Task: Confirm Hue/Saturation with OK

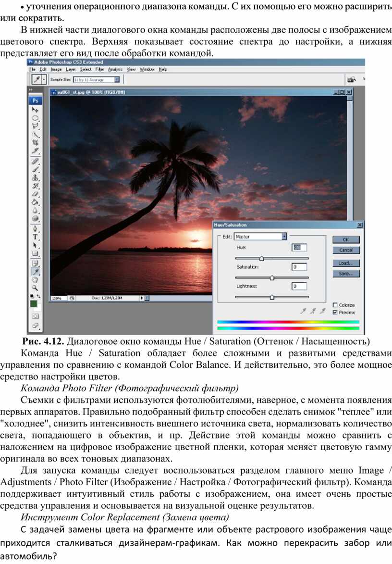Action: click(346, 239)
